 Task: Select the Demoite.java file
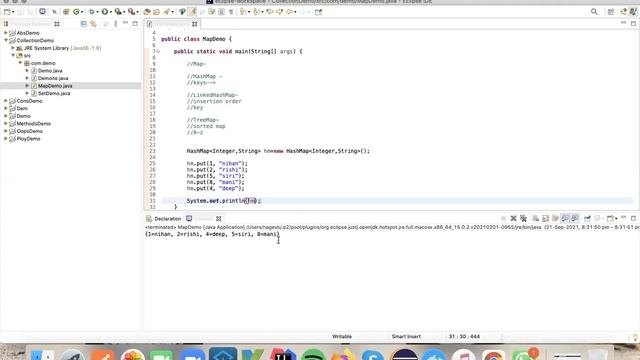[x=53, y=78]
